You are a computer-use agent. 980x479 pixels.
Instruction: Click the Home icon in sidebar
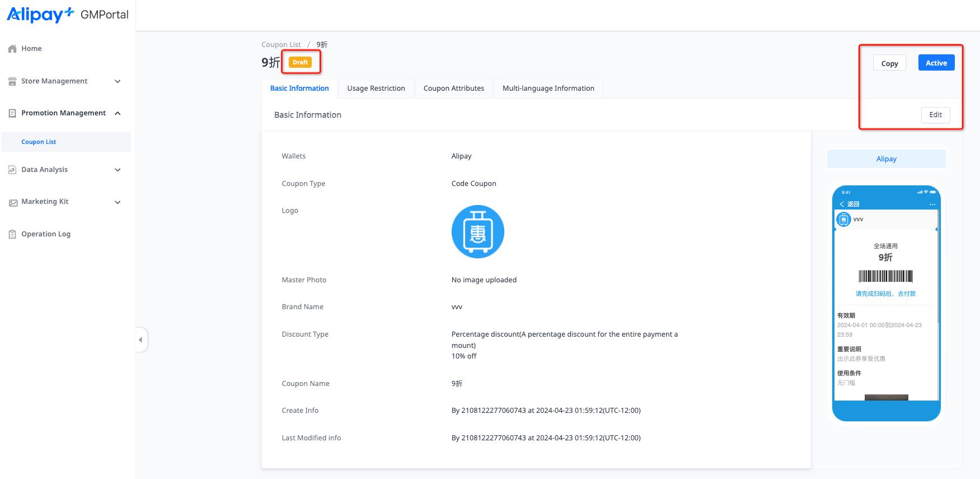click(x=12, y=49)
